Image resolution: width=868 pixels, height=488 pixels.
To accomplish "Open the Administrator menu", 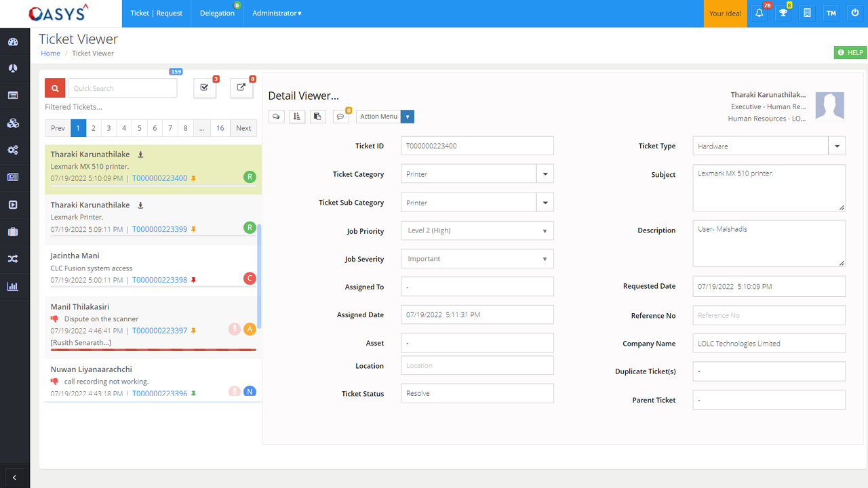I will click(277, 14).
